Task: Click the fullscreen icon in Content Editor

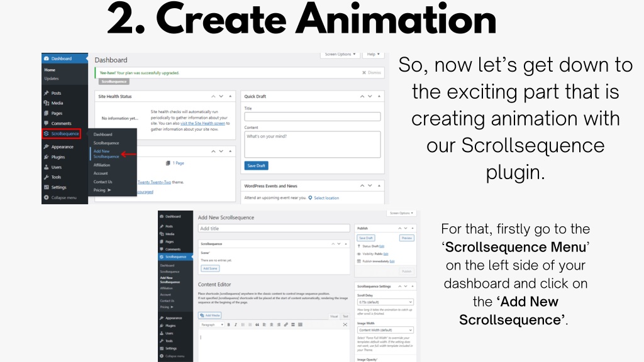Action: tap(345, 325)
